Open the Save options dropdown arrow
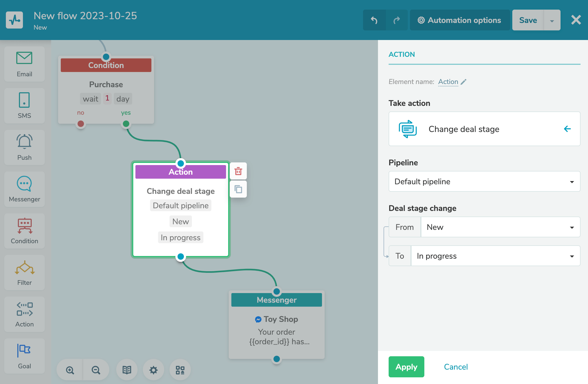 coord(552,20)
